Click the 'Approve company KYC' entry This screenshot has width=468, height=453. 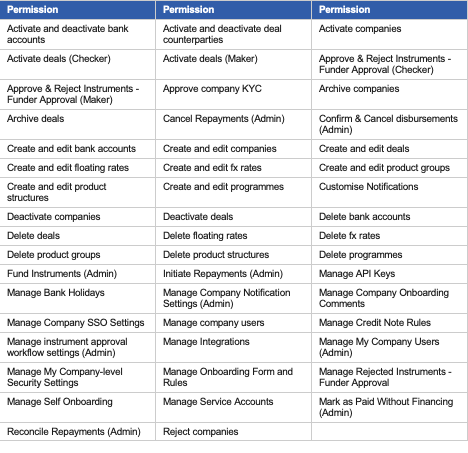[x=212, y=89]
